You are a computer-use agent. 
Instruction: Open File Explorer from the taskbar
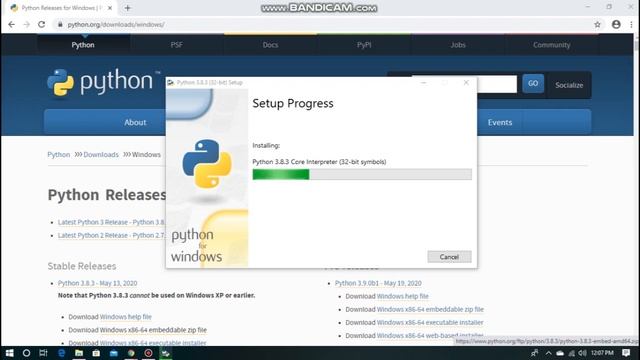(x=79, y=353)
